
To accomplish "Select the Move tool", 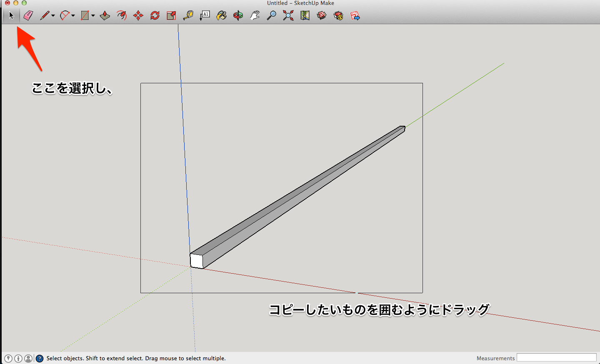I will [138, 16].
